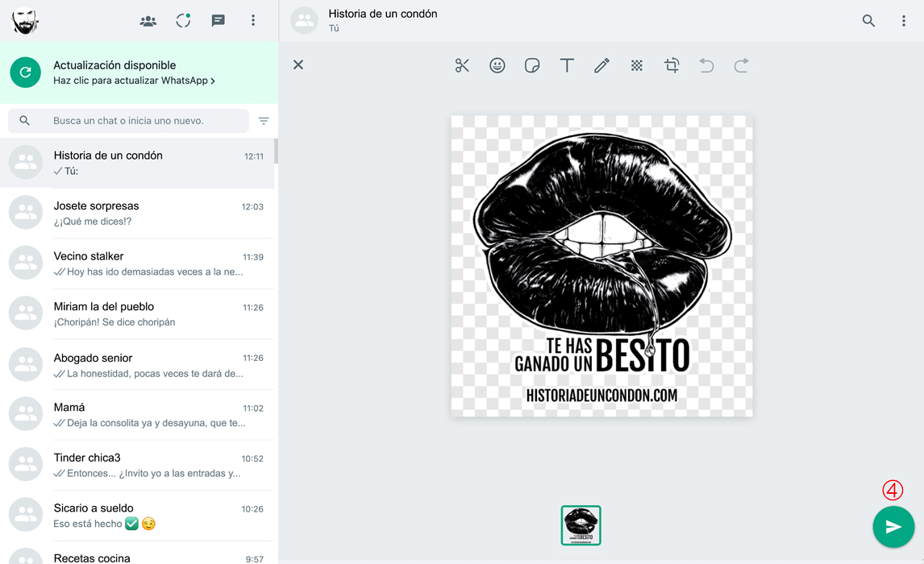924x564 pixels.
Task: Add a sticker to the image
Action: point(532,65)
